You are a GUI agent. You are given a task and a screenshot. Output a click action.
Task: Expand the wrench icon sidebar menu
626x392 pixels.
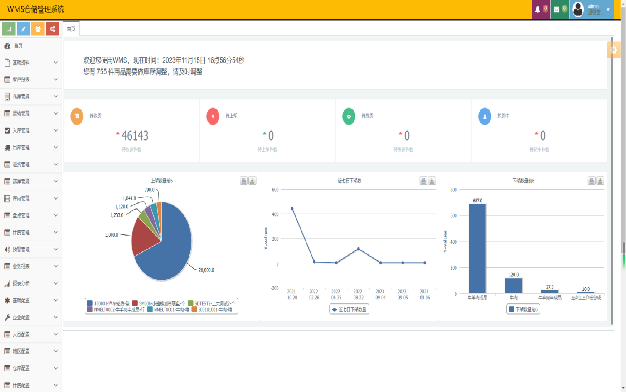(31, 317)
